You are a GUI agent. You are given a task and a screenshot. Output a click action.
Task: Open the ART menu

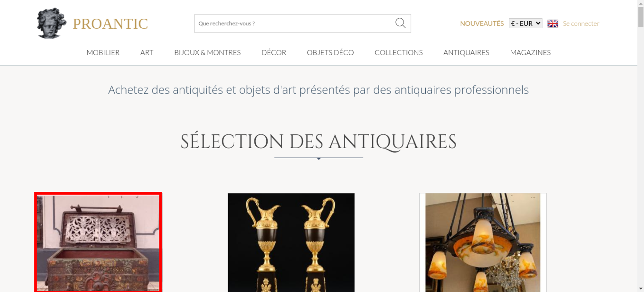click(x=147, y=52)
